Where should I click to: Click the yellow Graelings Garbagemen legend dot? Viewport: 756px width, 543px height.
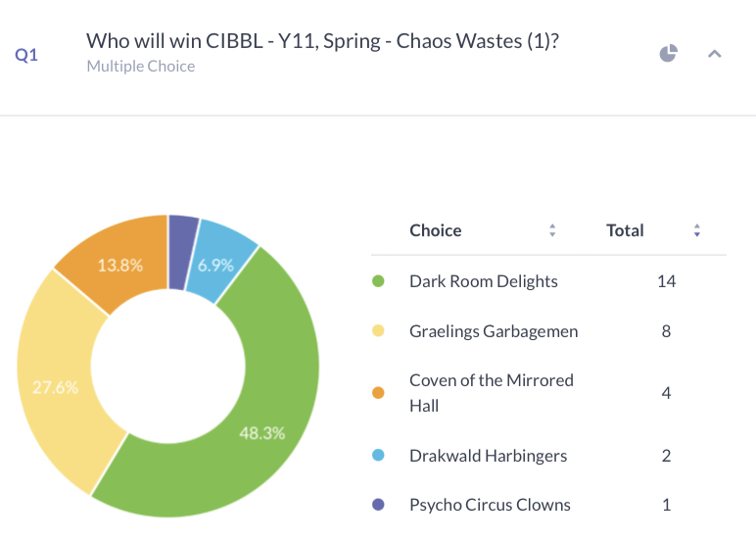coord(378,330)
